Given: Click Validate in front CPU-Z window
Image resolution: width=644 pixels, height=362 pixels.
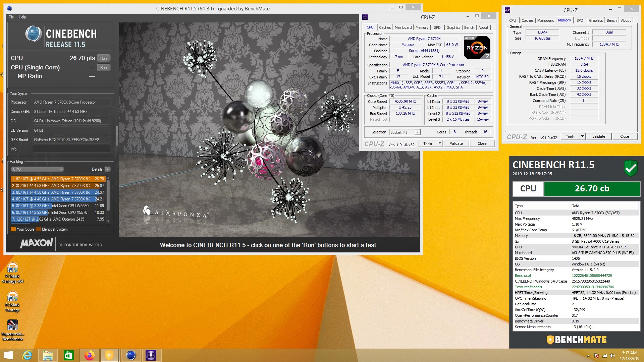Looking at the screenshot, I should click(x=456, y=143).
